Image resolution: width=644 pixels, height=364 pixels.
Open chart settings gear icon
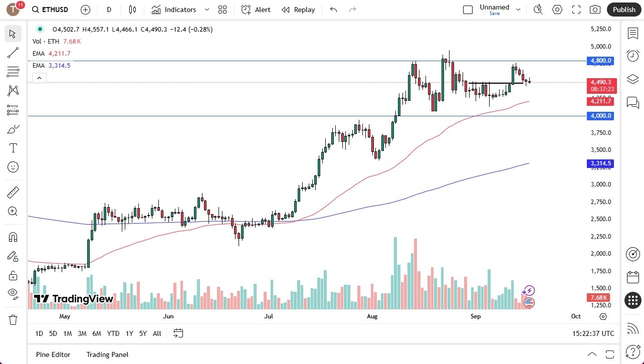pos(557,10)
